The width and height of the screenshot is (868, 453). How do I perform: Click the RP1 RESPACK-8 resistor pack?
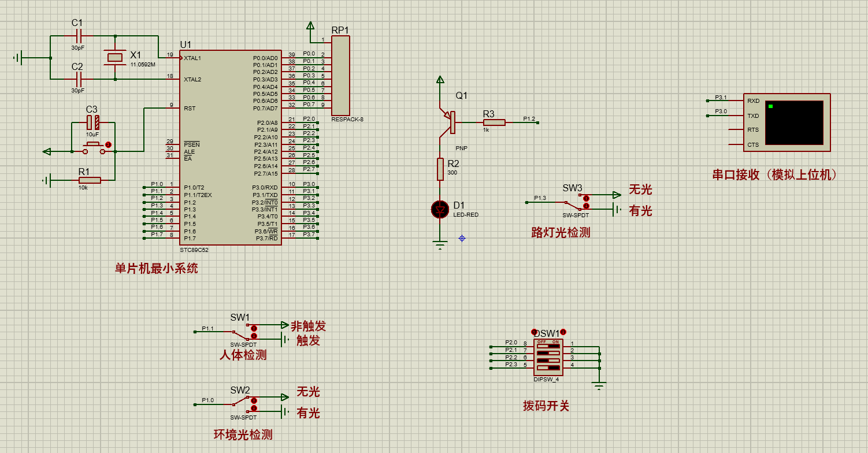340,75
